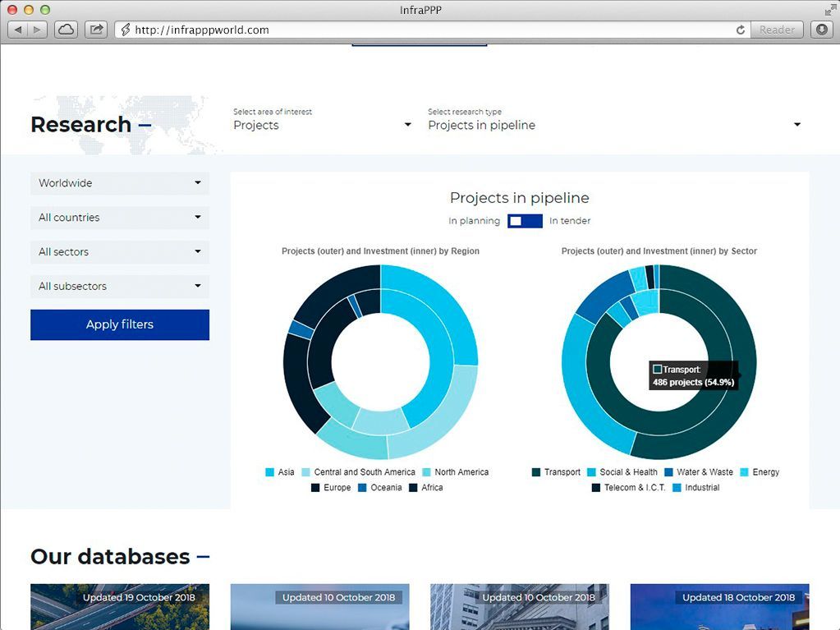Open the Projects in pipeline research type dropdown

pyautogui.click(x=614, y=125)
